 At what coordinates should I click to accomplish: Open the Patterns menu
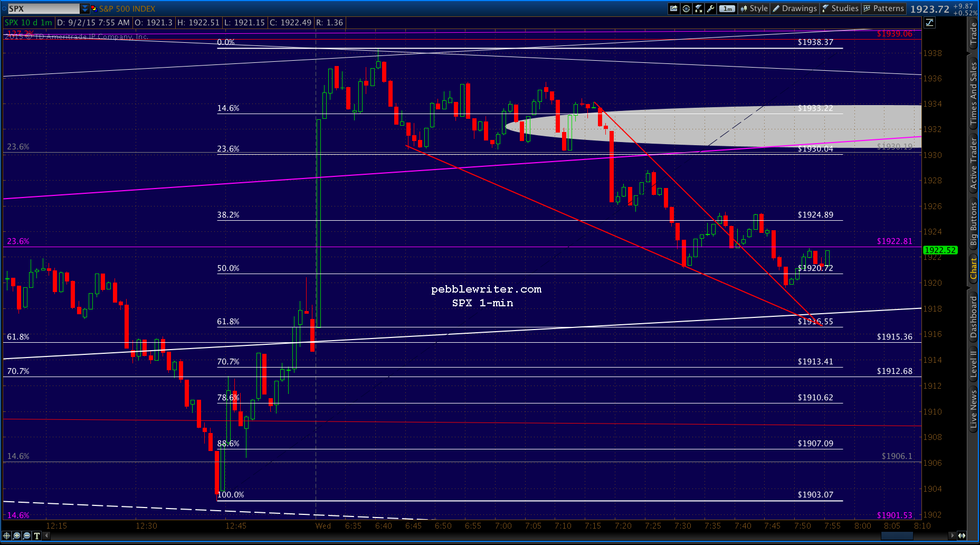point(884,8)
